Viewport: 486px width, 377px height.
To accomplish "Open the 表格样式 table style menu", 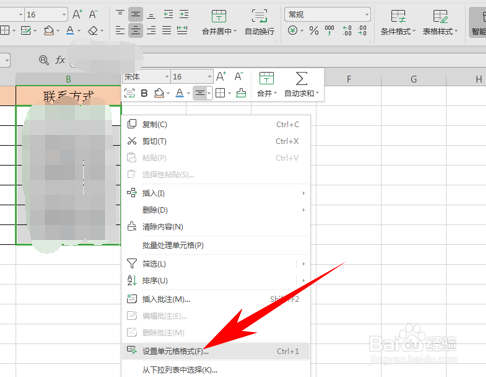I will pyautogui.click(x=440, y=22).
